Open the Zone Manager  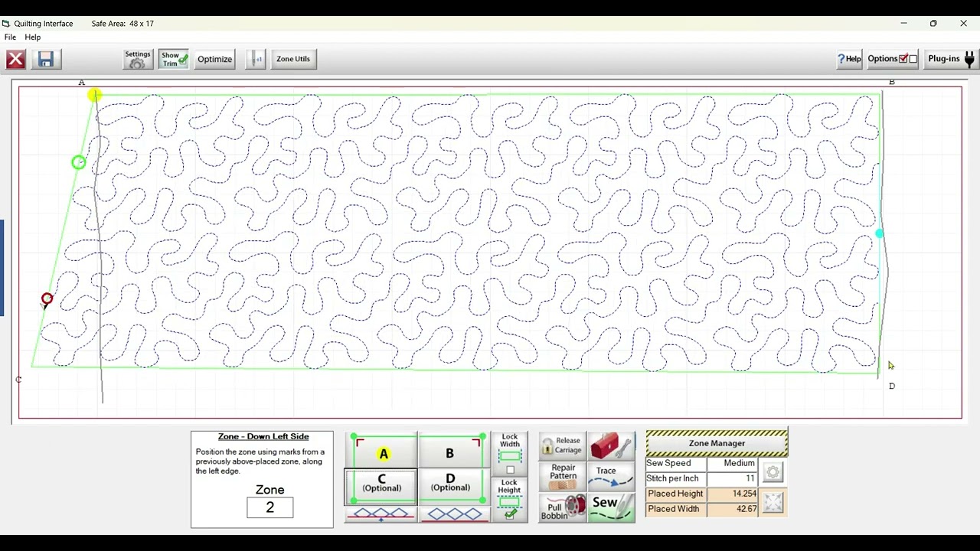(717, 443)
